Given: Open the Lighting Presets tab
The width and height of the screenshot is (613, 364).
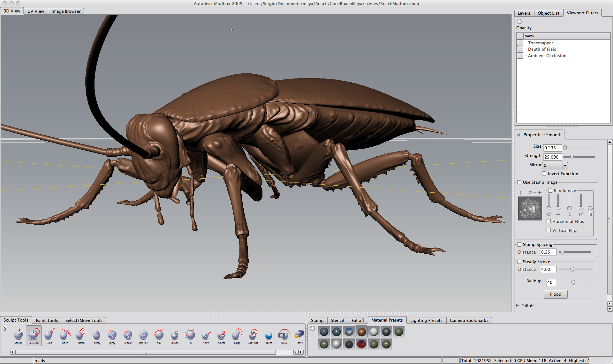Looking at the screenshot, I should point(426,320).
